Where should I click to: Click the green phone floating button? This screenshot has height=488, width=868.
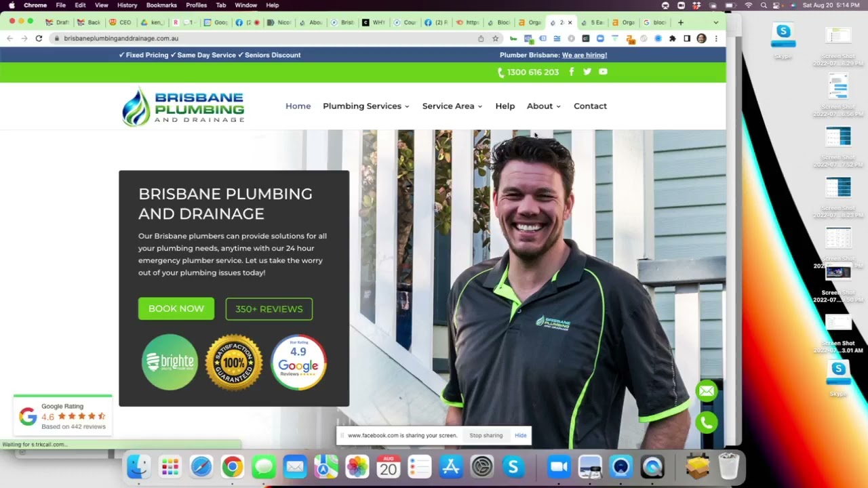(707, 423)
